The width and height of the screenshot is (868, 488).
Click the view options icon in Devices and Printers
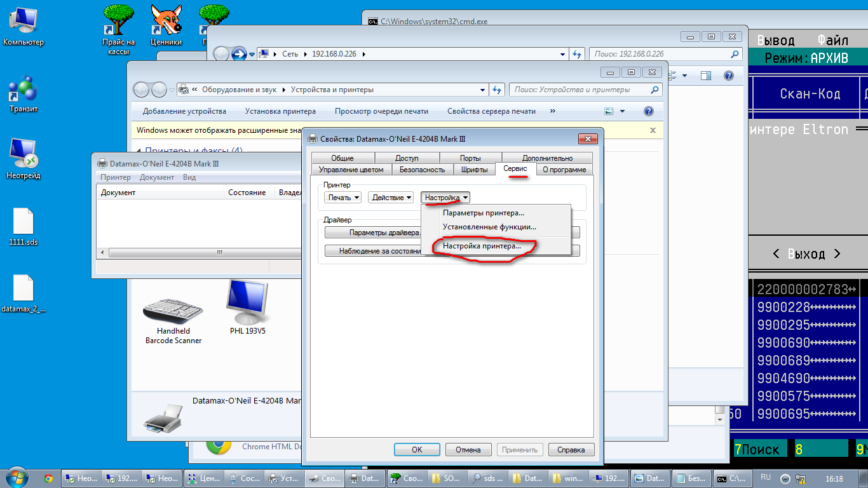pos(609,111)
